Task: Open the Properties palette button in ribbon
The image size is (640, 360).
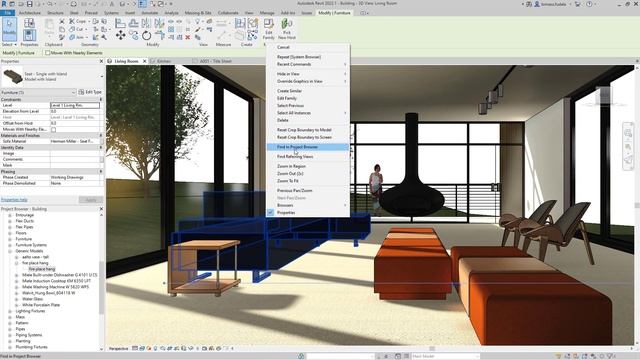Action: (x=29, y=36)
